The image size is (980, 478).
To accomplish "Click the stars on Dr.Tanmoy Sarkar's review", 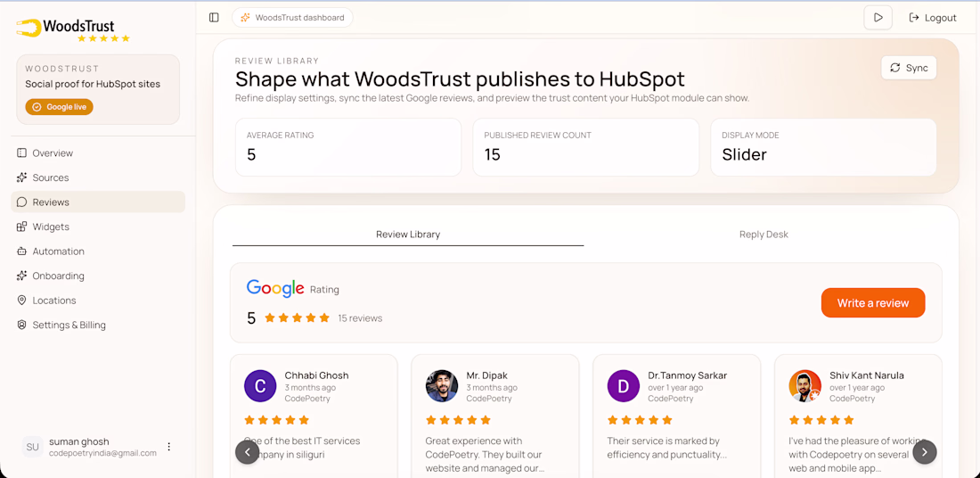I will pyautogui.click(x=640, y=420).
